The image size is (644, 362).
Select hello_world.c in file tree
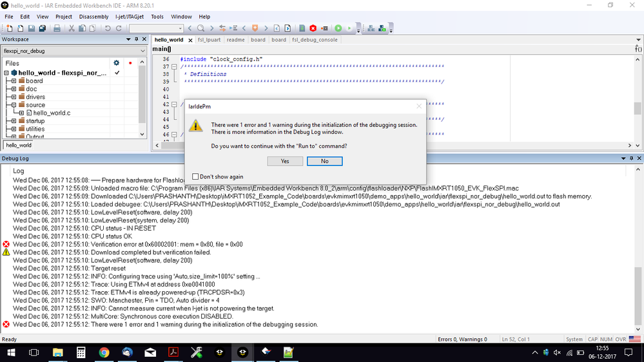coord(52,113)
